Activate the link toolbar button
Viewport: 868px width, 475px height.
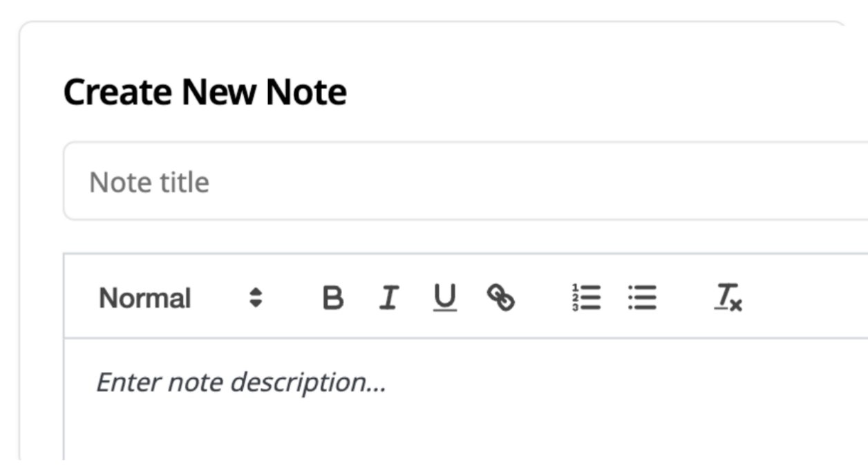tap(501, 298)
